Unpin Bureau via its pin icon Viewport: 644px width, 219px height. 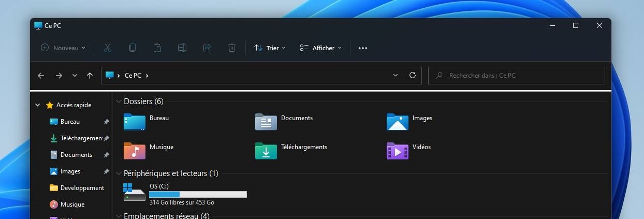coord(106,122)
